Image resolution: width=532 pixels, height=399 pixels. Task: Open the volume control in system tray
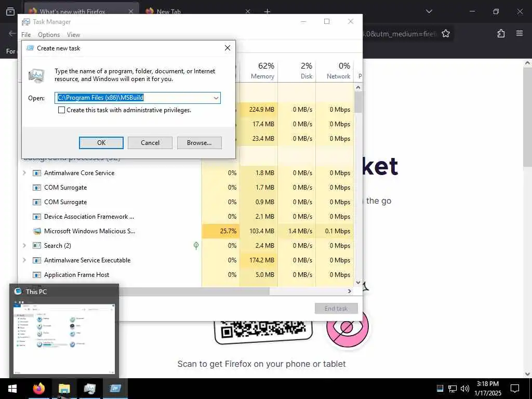[465, 389]
